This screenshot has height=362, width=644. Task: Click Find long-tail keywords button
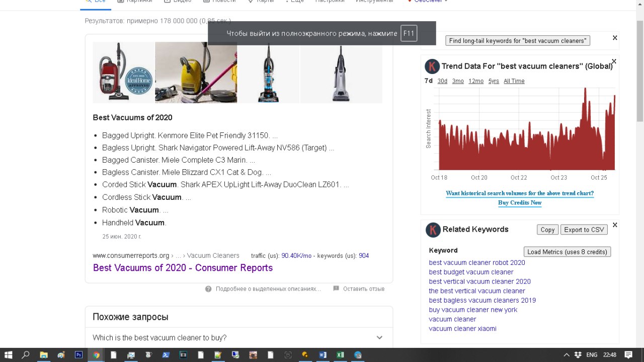click(x=518, y=41)
